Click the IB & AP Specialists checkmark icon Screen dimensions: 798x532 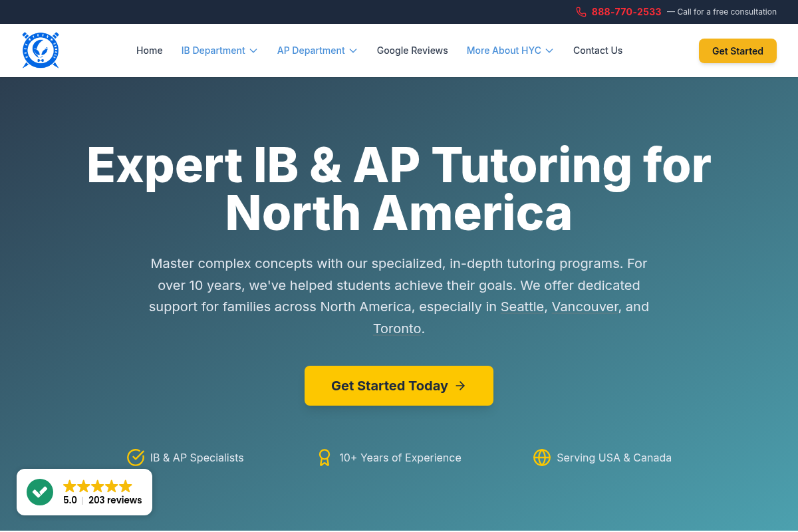pos(136,458)
